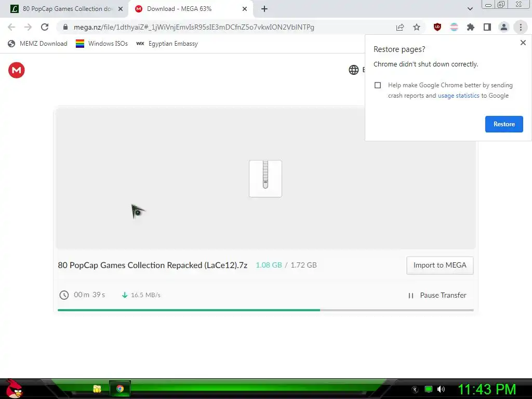Bookmark this page with the star
Image resolution: width=532 pixels, height=399 pixels.
coord(417,27)
